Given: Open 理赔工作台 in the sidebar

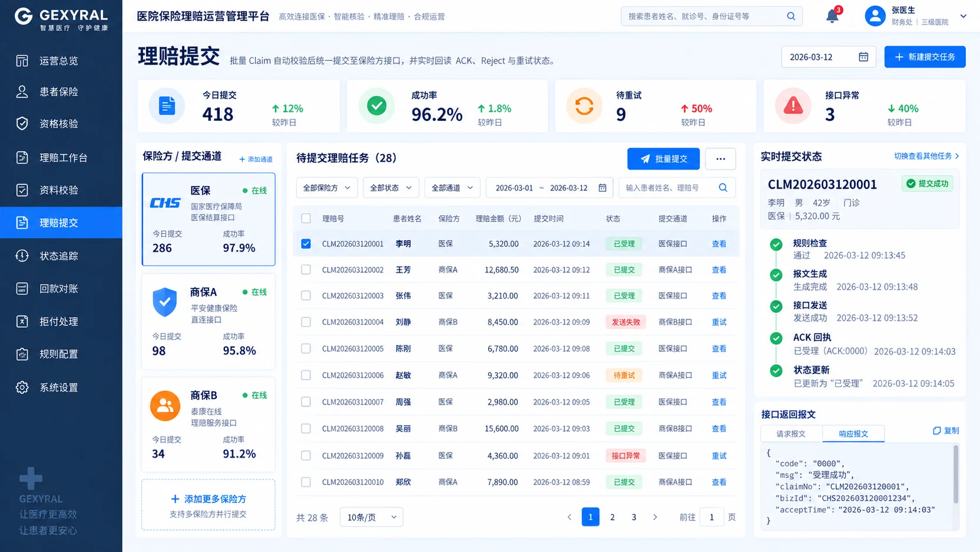Looking at the screenshot, I should [x=61, y=157].
